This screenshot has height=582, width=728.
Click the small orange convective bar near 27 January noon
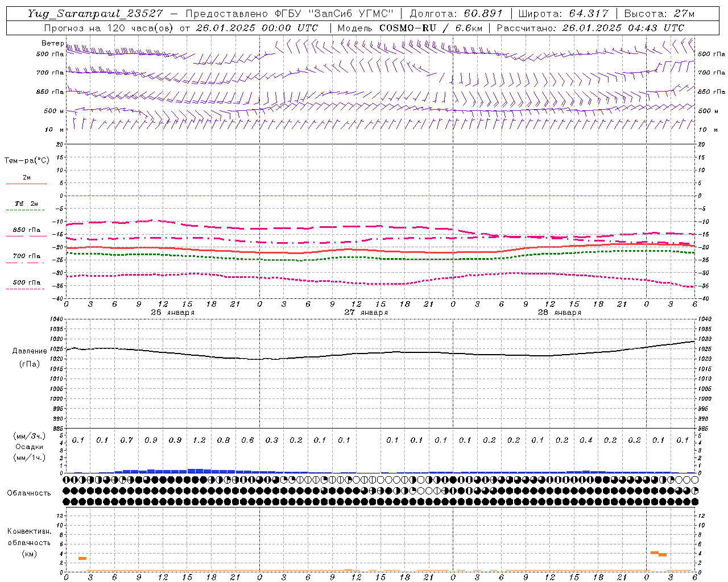pyautogui.click(x=348, y=570)
